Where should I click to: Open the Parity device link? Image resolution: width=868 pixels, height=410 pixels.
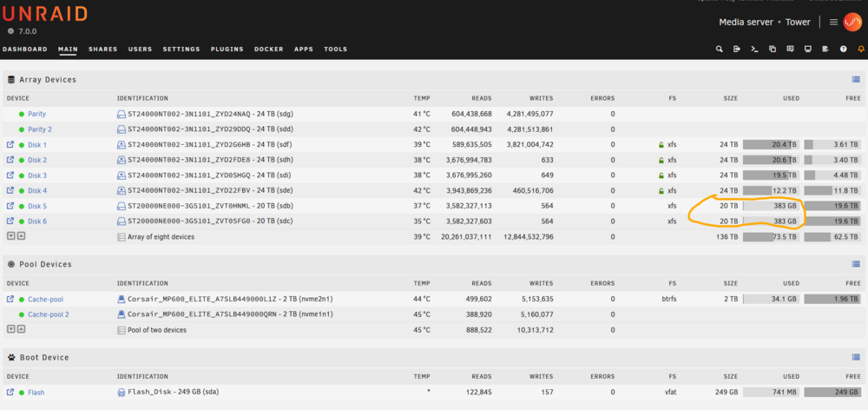click(x=37, y=114)
